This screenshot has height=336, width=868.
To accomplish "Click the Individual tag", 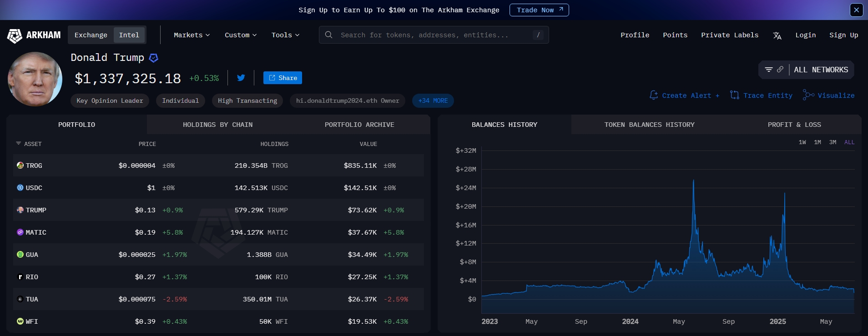I will click(180, 101).
